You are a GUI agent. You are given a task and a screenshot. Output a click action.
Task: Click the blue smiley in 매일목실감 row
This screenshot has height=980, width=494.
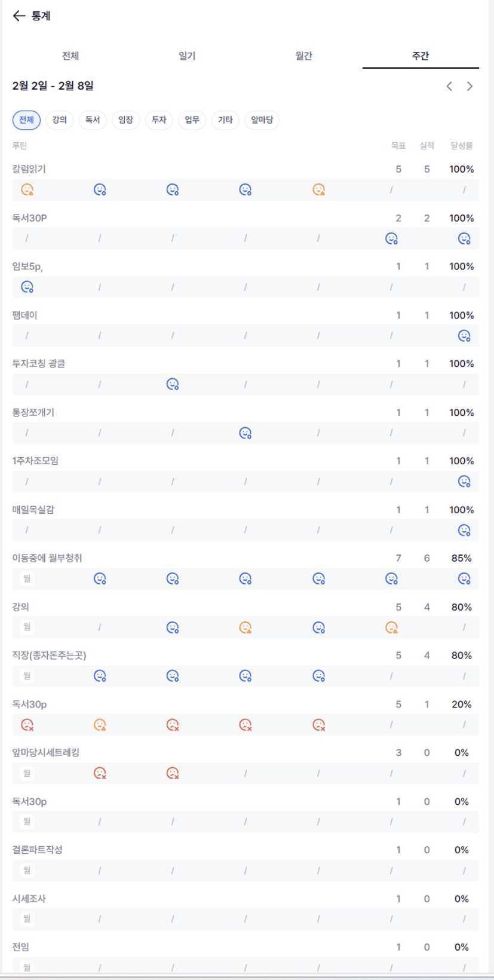[x=464, y=530]
